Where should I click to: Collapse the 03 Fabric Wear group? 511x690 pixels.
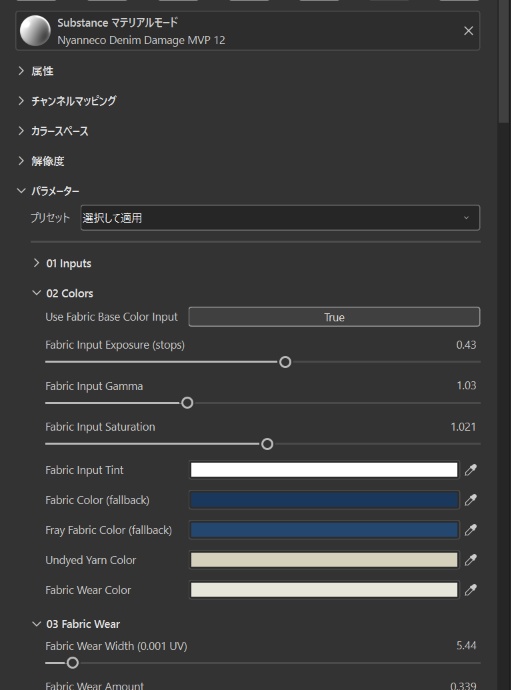(37, 624)
